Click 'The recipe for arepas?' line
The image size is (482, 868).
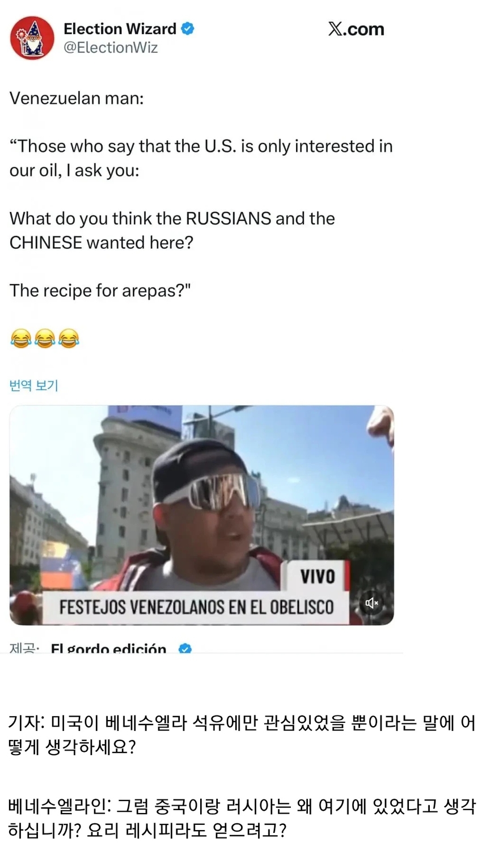[100, 290]
